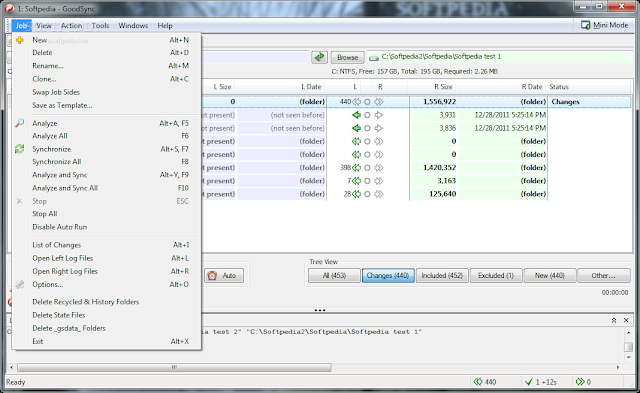This screenshot has width=640, height=393.
Task: Collapse the log panel with double-chevron icon
Action: pos(614,320)
